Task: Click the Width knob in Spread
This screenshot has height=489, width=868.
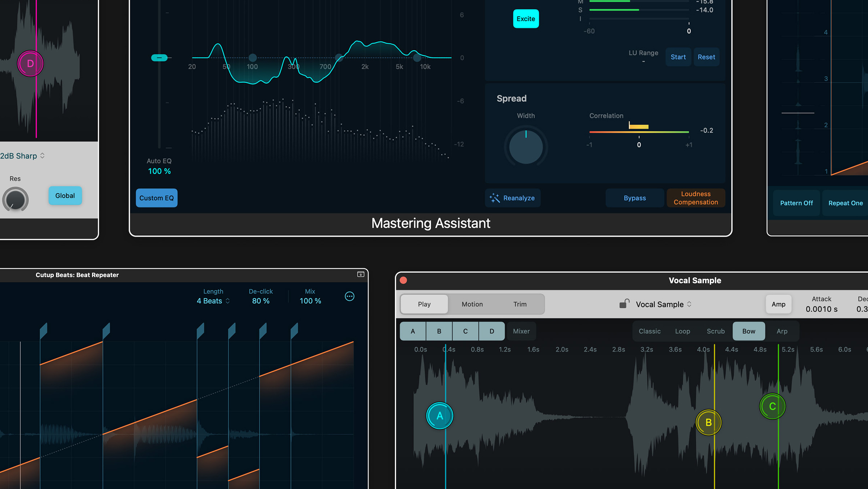Action: (526, 147)
